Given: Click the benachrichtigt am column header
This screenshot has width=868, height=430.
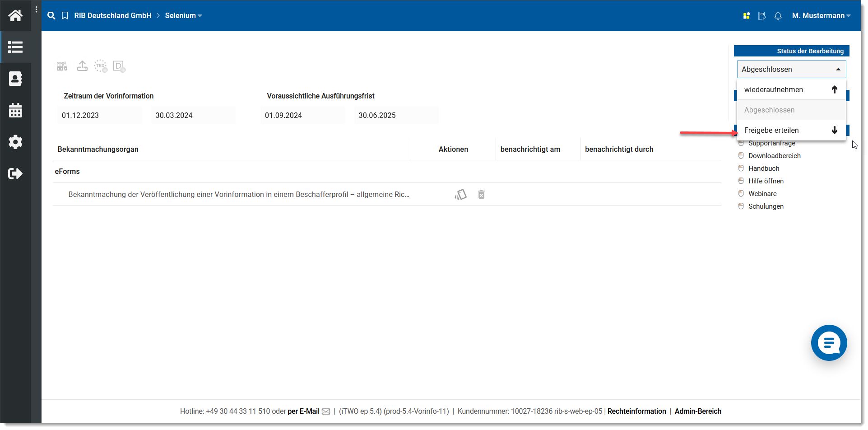Looking at the screenshot, I should point(530,150).
